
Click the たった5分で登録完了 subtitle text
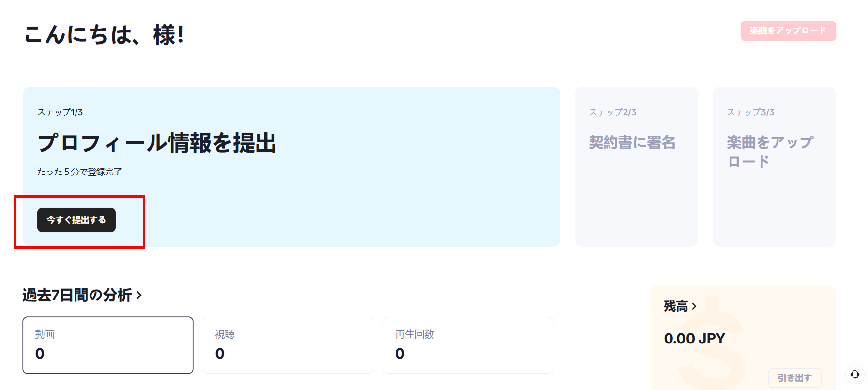80,172
